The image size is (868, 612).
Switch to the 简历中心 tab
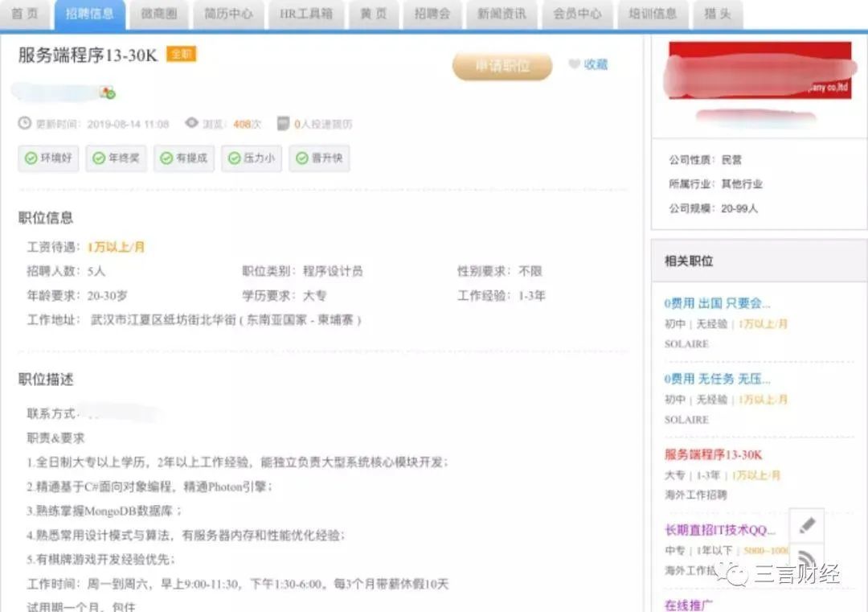pos(228,14)
